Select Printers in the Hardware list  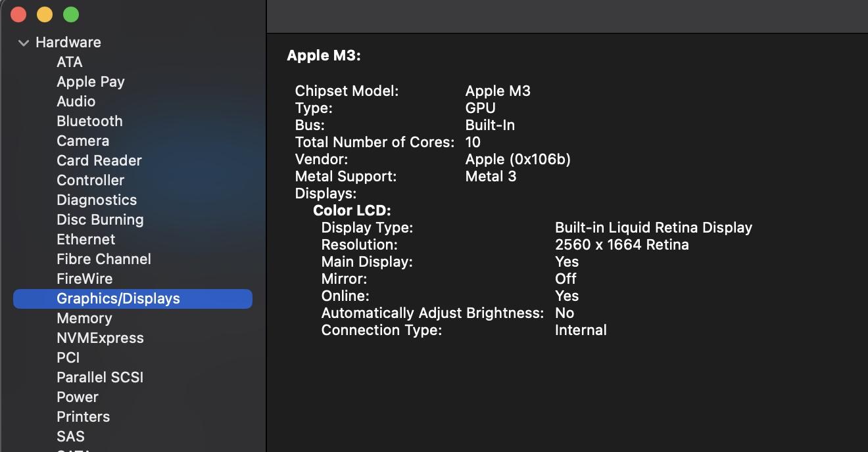click(83, 417)
